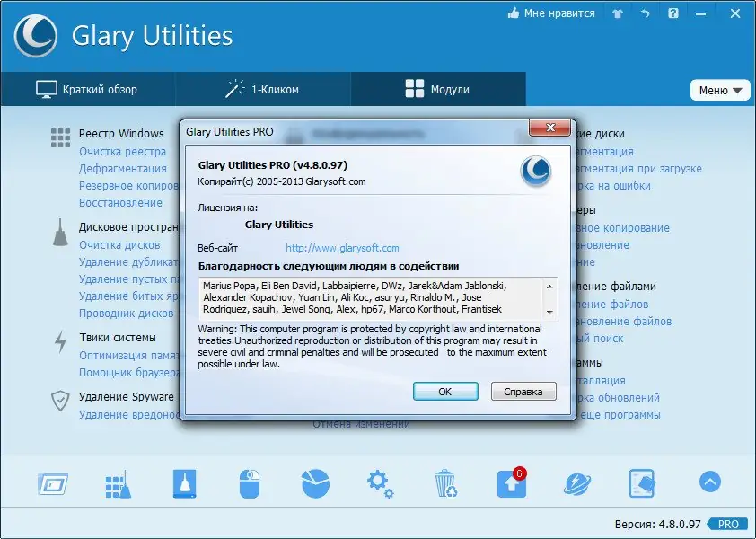Collapse the bottom toolbar with up chevron
This screenshot has height=539, width=756.
point(709,482)
